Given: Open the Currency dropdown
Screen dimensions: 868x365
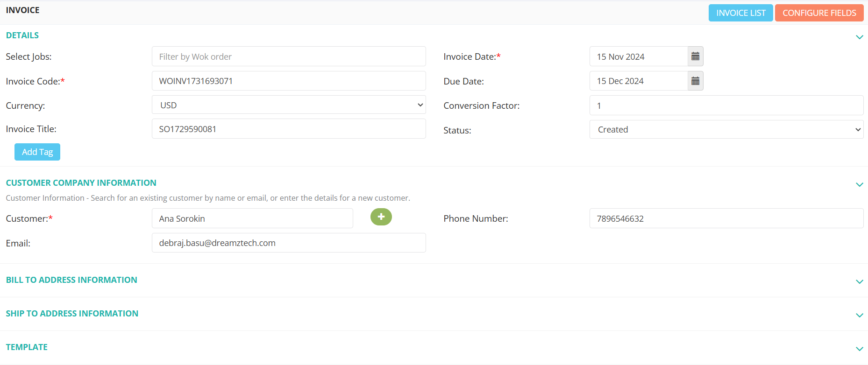Looking at the screenshot, I should click(x=289, y=105).
